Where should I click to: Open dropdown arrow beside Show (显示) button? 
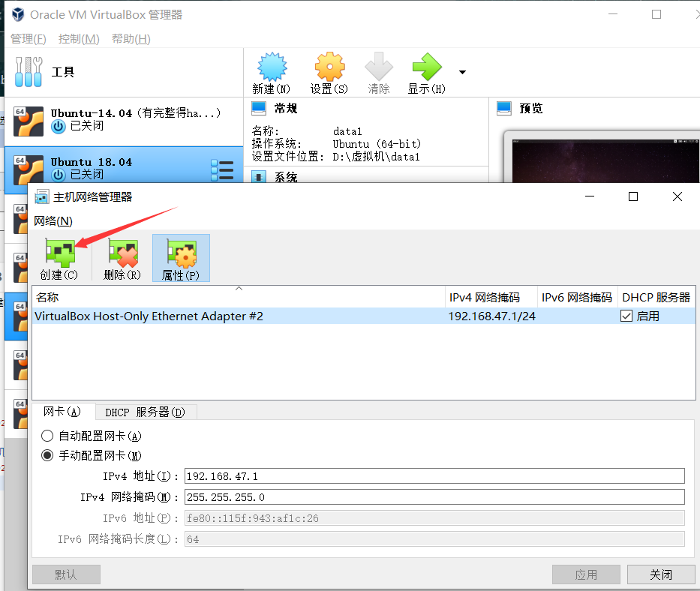coord(462,72)
